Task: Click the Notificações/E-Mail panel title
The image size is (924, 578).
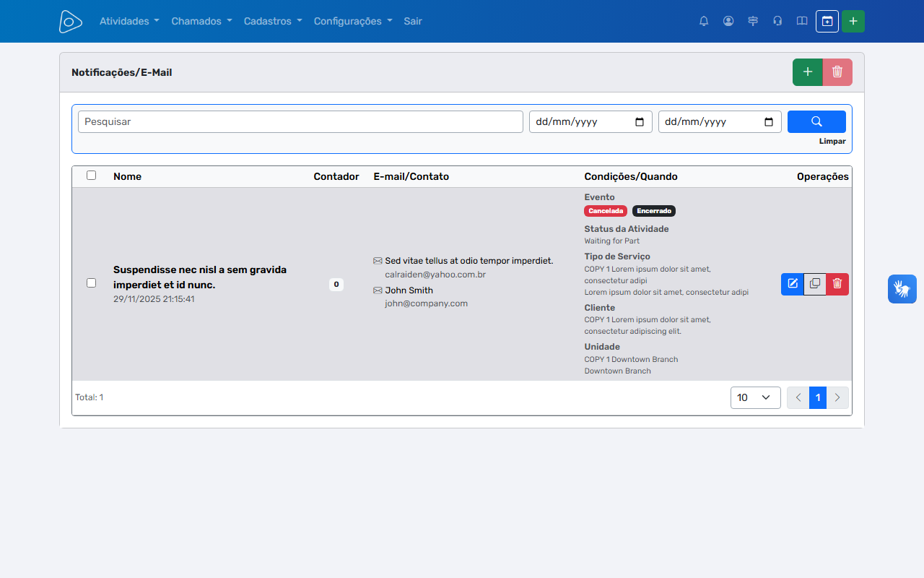Action: (x=122, y=72)
